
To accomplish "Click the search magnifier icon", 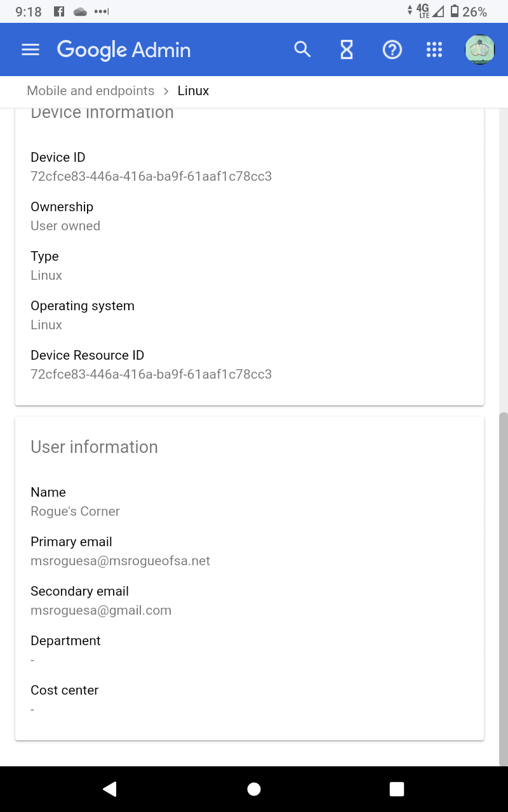I will point(302,49).
